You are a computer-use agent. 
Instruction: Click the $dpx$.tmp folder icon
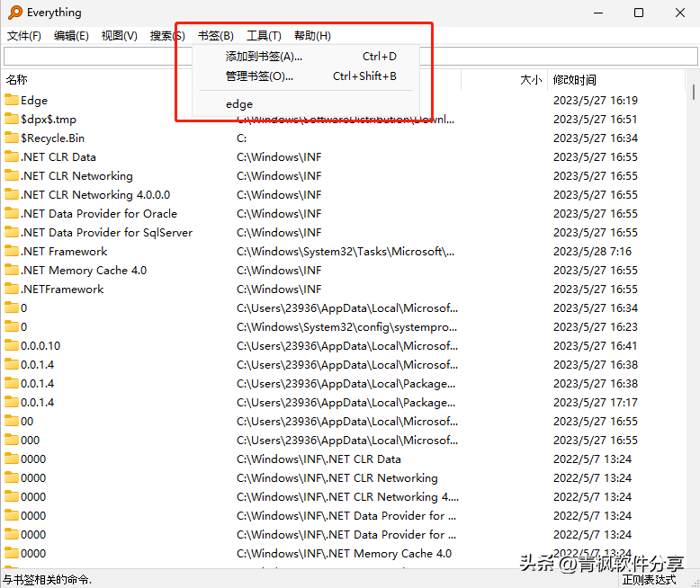pos(12,119)
